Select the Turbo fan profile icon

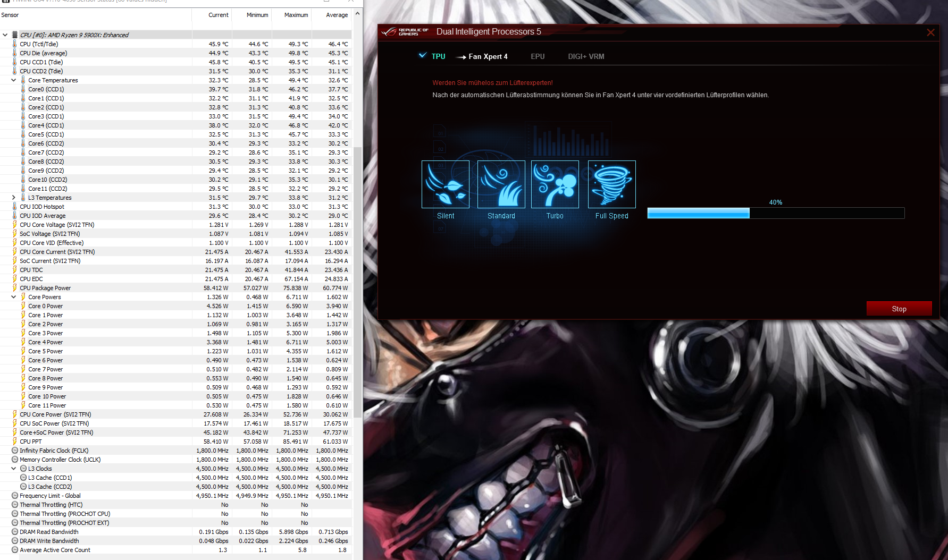(x=555, y=184)
